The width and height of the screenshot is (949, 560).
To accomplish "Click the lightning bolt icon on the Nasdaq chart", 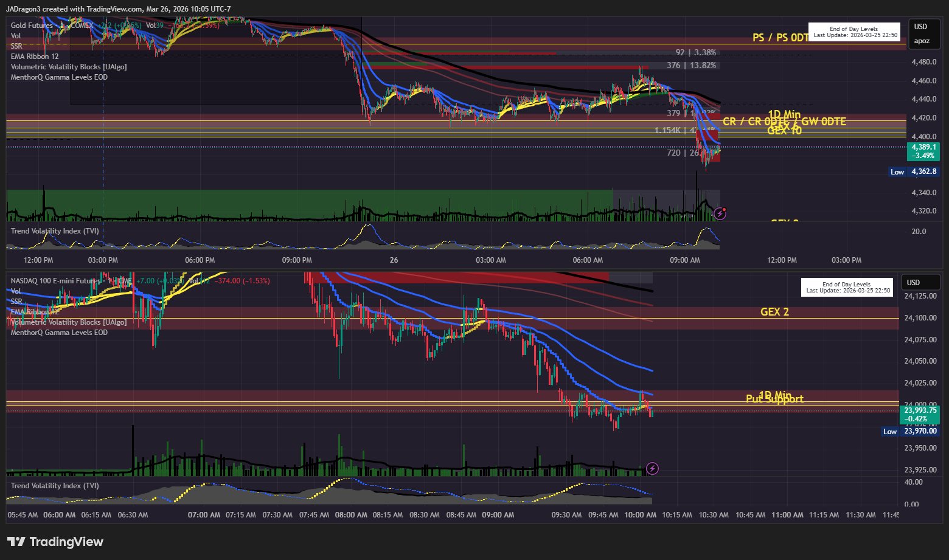I will (x=652, y=468).
